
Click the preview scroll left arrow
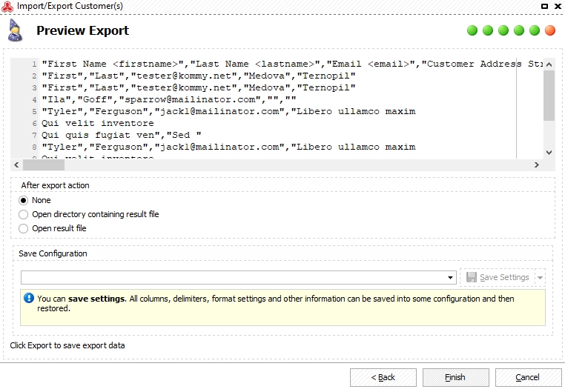click(x=16, y=165)
